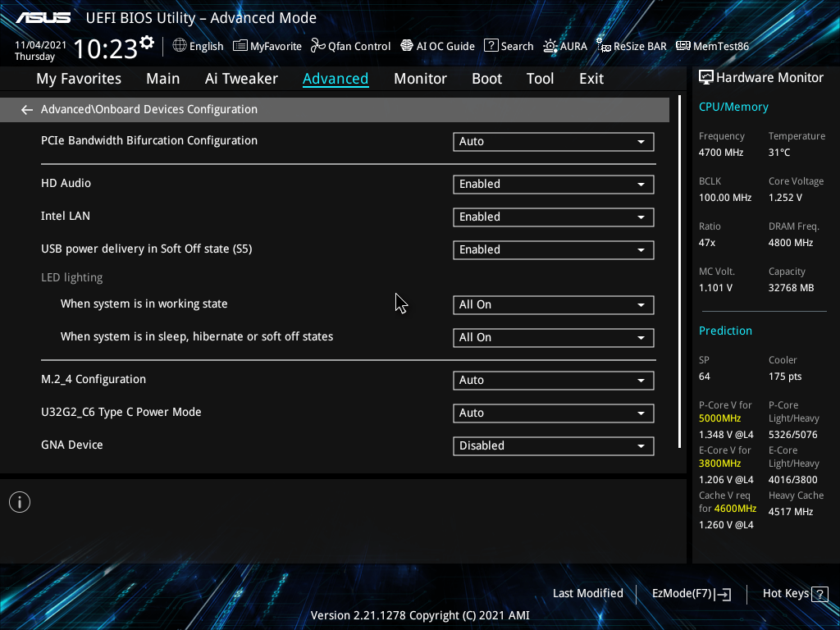Viewport: 840px width, 630px height.
Task: Open Qfan Control fan icon
Action: point(317,46)
